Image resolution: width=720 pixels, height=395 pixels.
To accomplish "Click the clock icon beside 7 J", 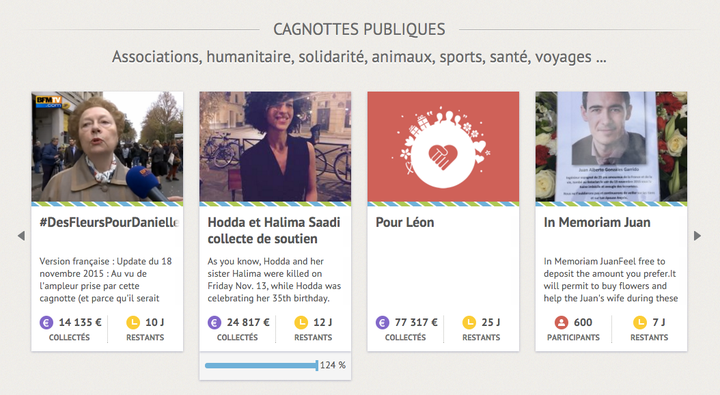I will [640, 322].
